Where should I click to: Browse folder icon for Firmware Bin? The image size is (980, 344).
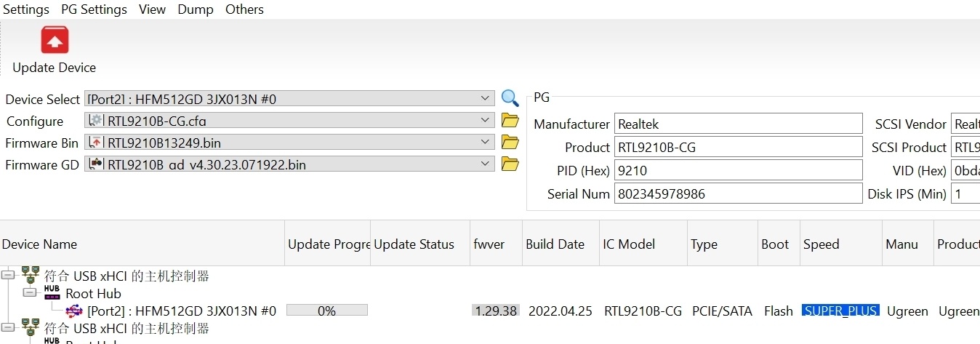coord(510,143)
